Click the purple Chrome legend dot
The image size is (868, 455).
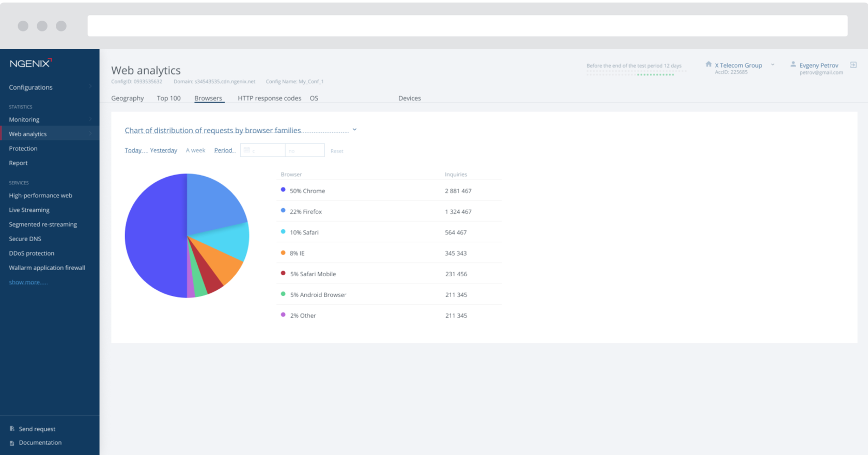[x=283, y=190]
